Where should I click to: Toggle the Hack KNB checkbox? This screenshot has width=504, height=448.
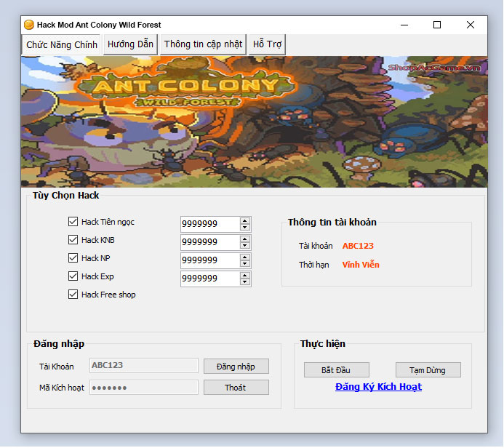pyautogui.click(x=73, y=240)
